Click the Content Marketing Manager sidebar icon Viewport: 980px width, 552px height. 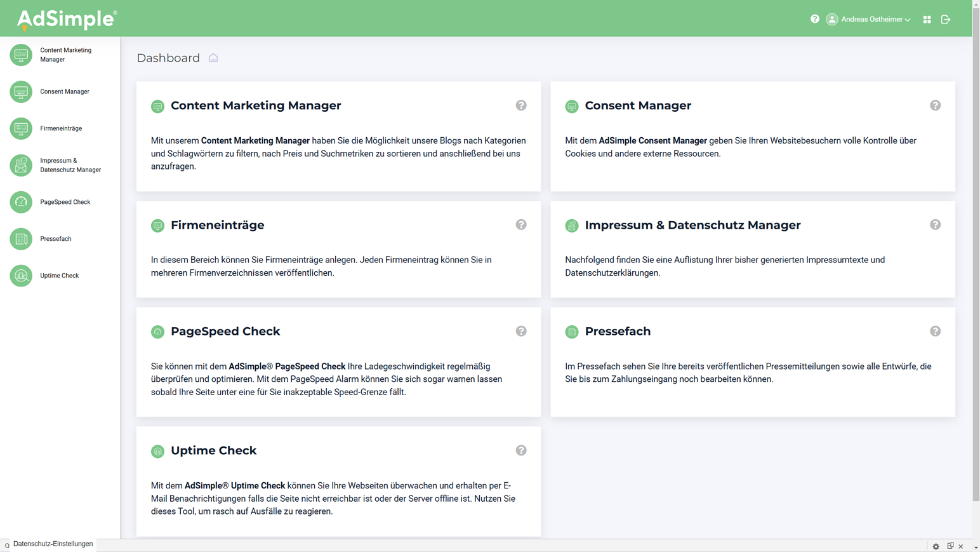coord(21,55)
